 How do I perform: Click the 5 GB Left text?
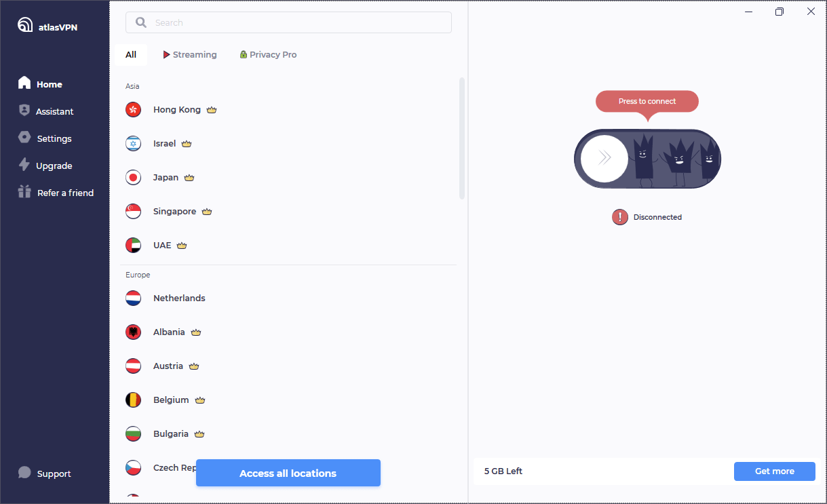503,471
